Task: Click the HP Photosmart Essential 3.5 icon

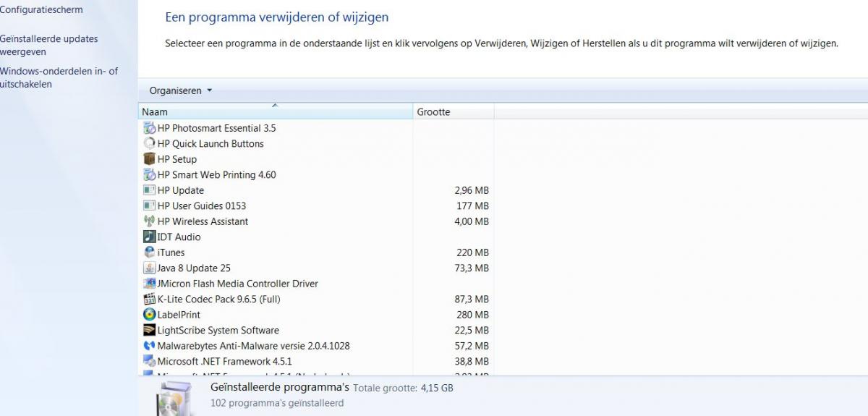Action: pos(150,128)
